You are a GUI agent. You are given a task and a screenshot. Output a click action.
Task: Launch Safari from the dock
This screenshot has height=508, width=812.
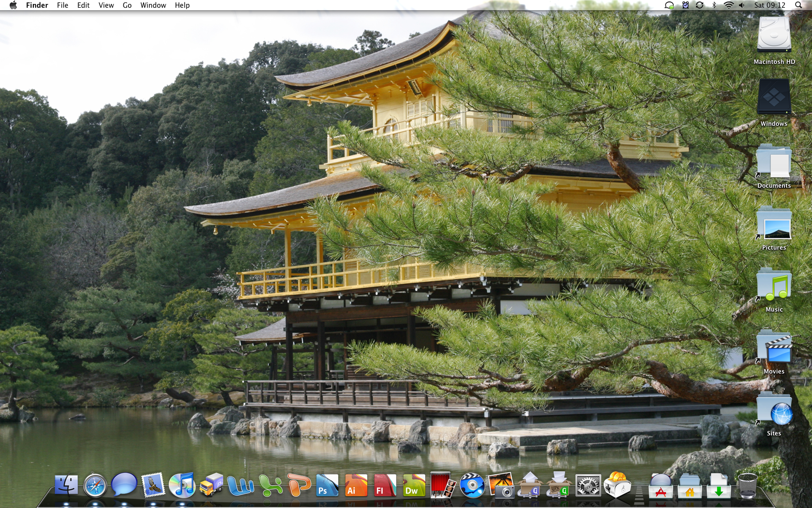95,485
